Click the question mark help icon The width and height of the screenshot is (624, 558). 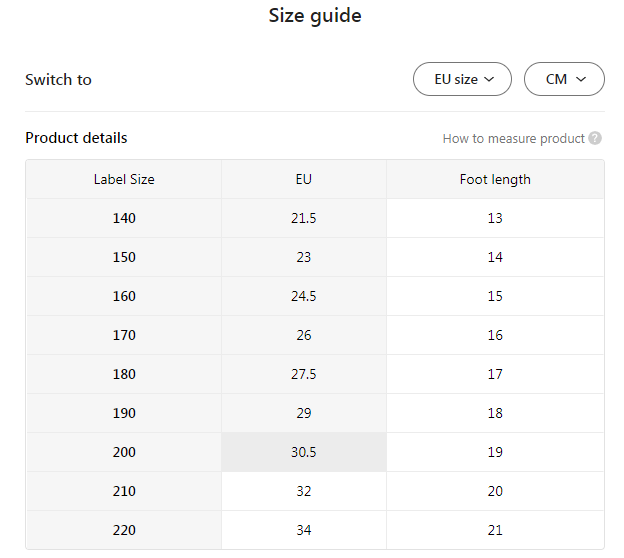(x=595, y=139)
